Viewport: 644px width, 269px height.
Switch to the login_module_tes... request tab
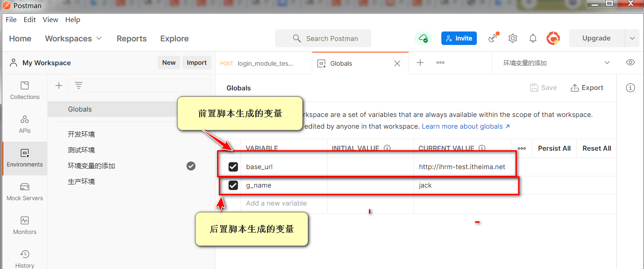click(x=264, y=63)
